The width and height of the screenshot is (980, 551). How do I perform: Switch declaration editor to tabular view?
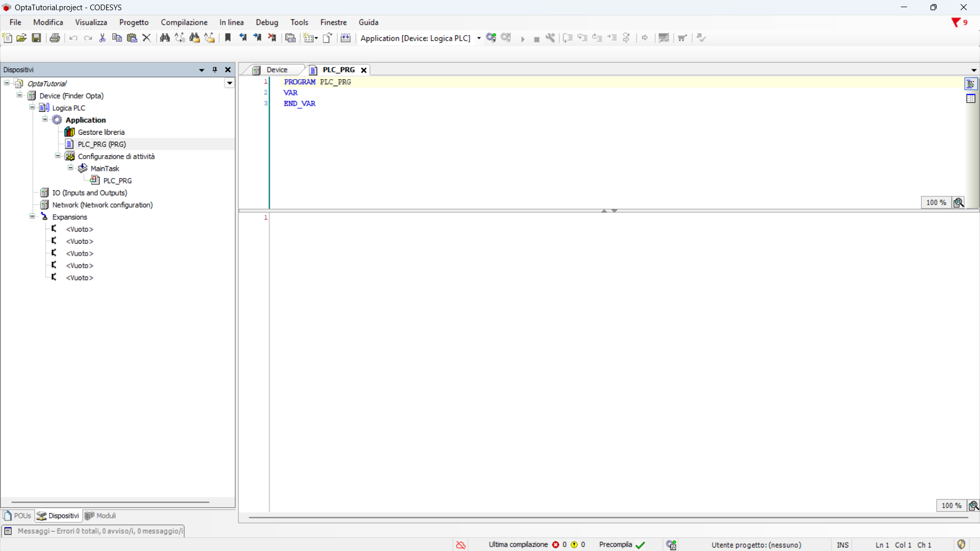click(x=971, y=99)
